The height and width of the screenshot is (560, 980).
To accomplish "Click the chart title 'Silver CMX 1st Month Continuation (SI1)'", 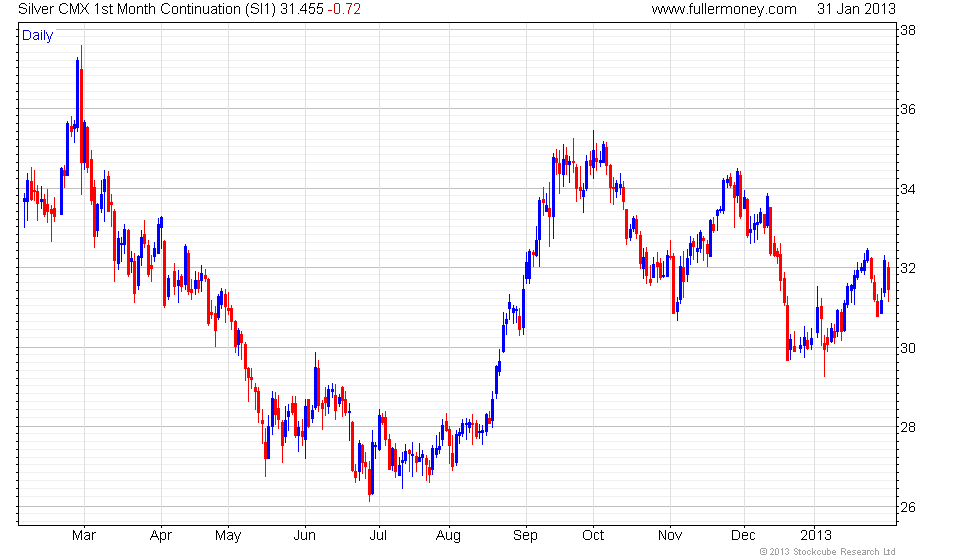I will [x=147, y=9].
